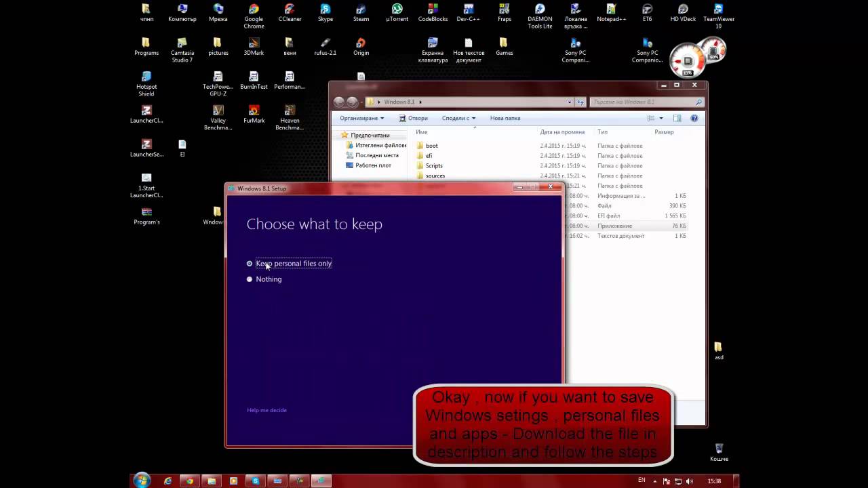Click the Explorer Back navigation button
Screen dimensions: 868x488
340,102
